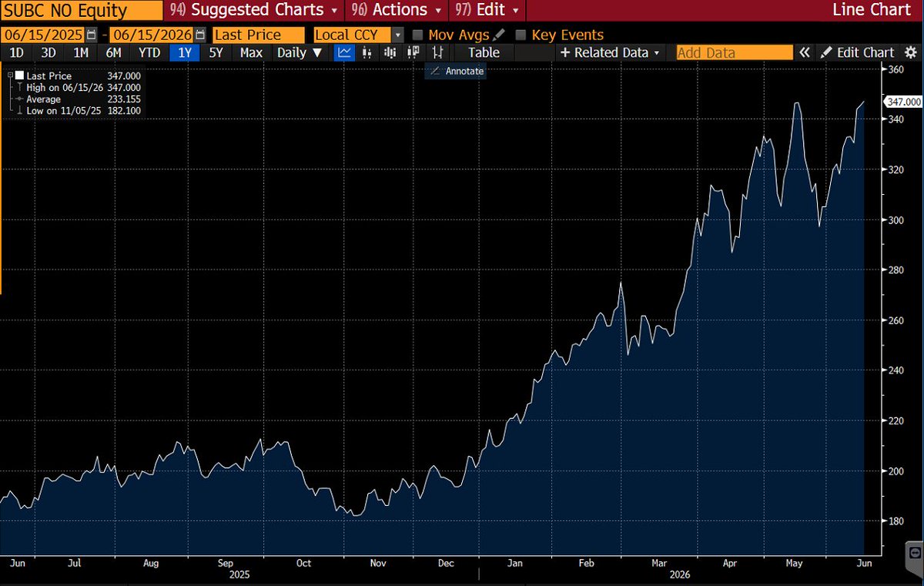Image resolution: width=924 pixels, height=586 pixels.
Task: Open the Suggested Charts menu
Action: pos(254,10)
